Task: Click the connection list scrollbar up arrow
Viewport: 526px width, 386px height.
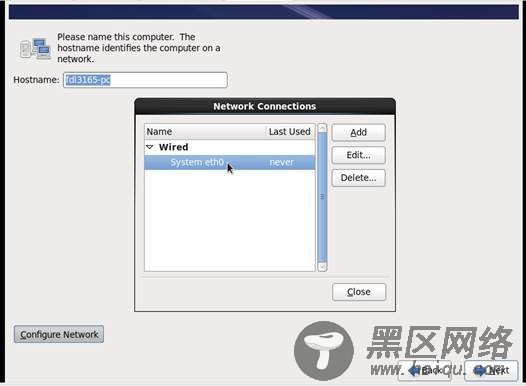Action: (322, 128)
